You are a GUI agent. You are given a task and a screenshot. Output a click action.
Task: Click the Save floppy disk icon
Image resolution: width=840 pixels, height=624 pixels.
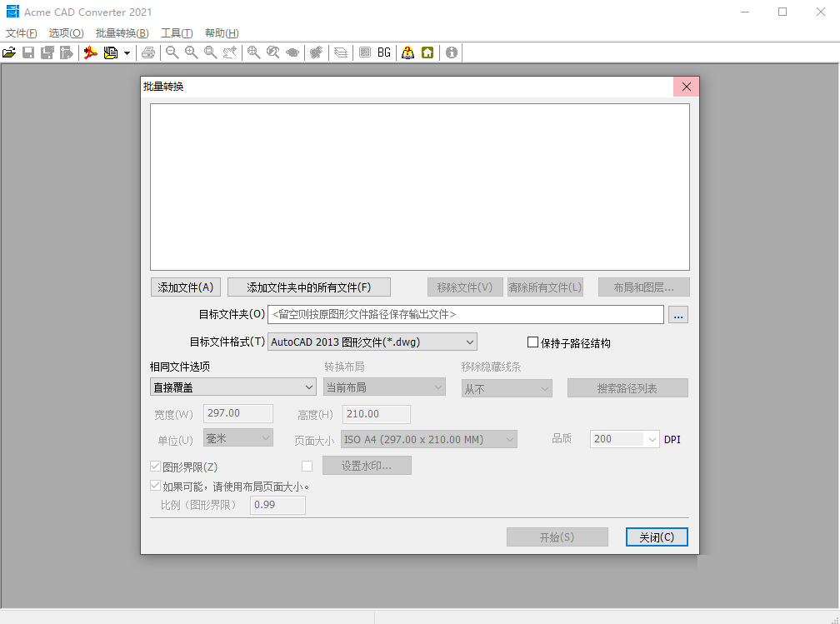point(28,52)
